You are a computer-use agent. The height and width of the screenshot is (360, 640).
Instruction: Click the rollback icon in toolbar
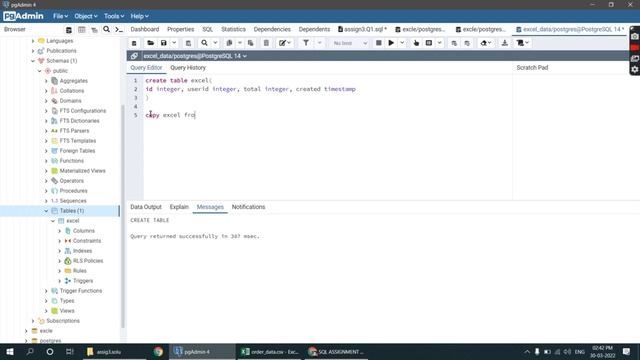click(467, 43)
